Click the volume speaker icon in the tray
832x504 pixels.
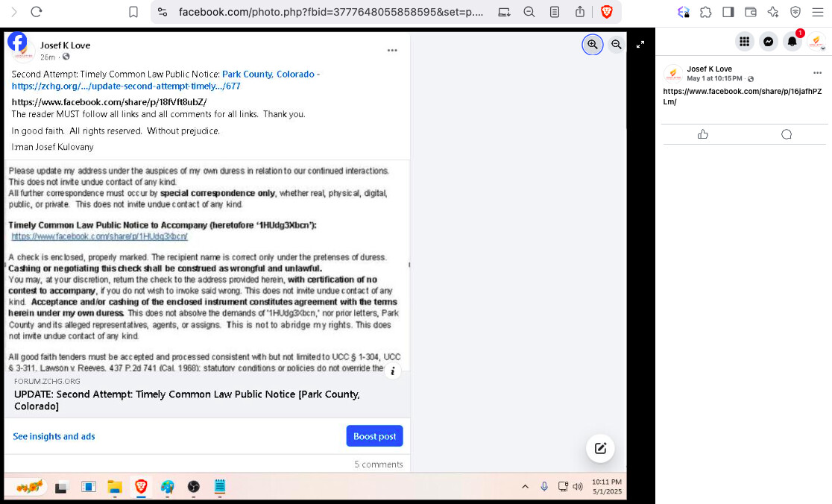tap(579, 487)
